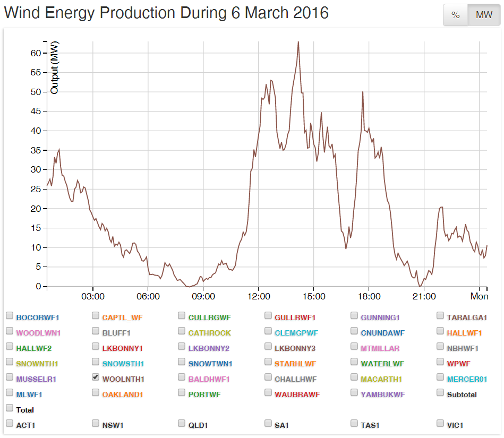Viewport: 504px width, 438px height.
Task: Click the peak of the output line
Action: pyautogui.click(x=298, y=42)
